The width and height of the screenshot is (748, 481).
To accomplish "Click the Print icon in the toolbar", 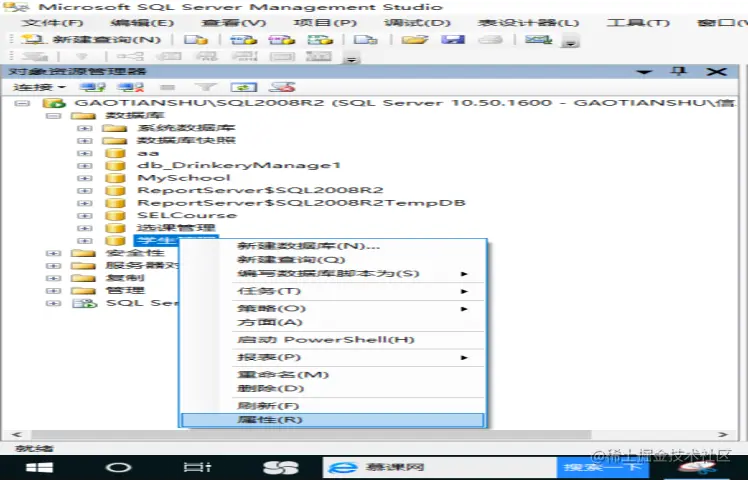I will [490, 39].
